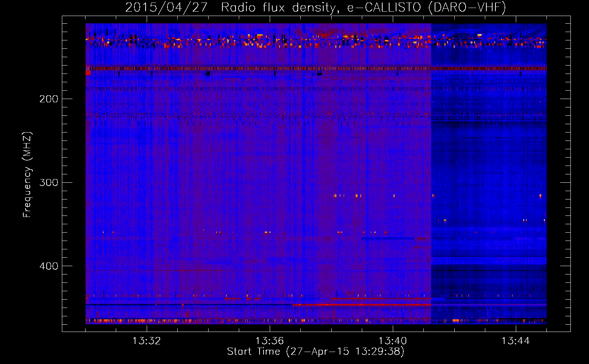Image resolution: width=589 pixels, height=364 pixels.
Task: Click the 400 frequency tick label
Action: [49, 266]
